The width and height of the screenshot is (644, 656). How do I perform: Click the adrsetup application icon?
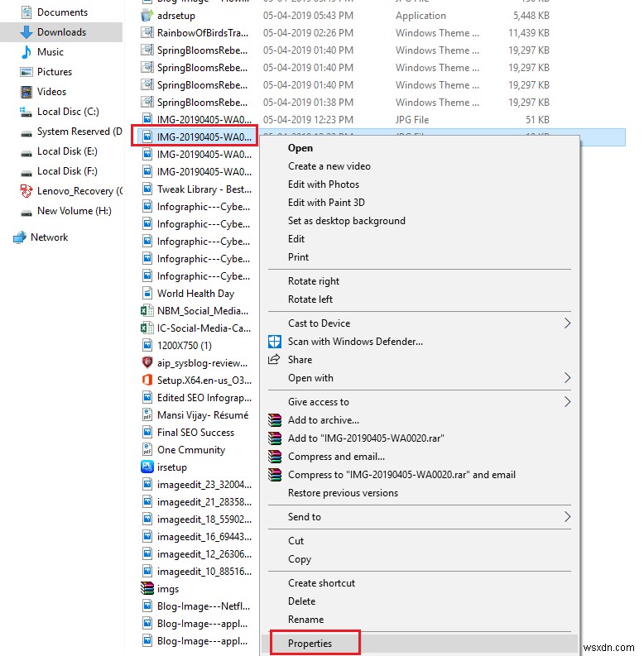pos(147,16)
